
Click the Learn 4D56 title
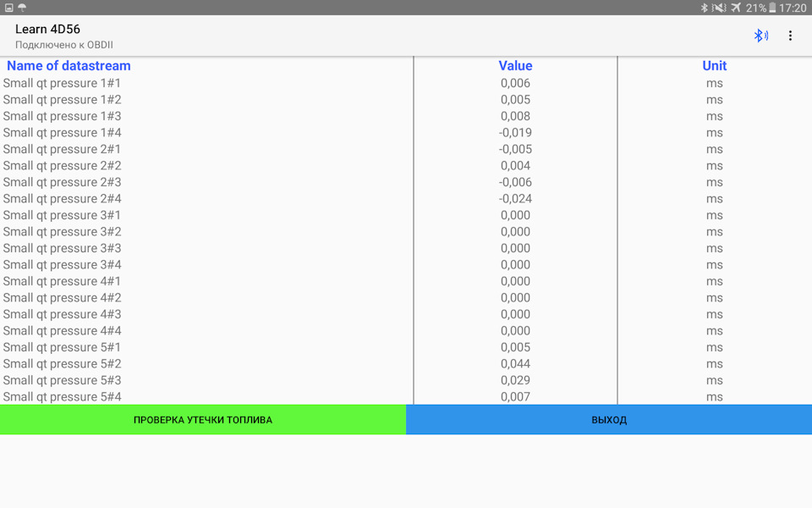47,29
